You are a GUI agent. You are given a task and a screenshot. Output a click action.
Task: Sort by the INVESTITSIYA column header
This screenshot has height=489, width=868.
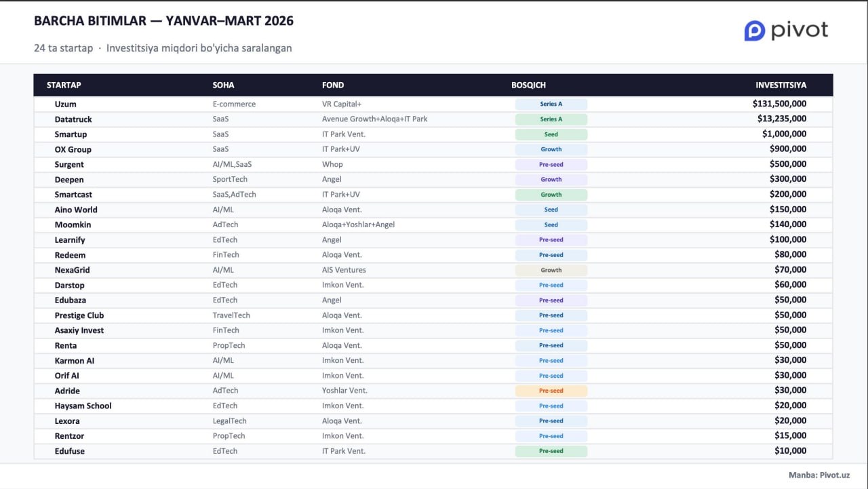click(x=781, y=85)
